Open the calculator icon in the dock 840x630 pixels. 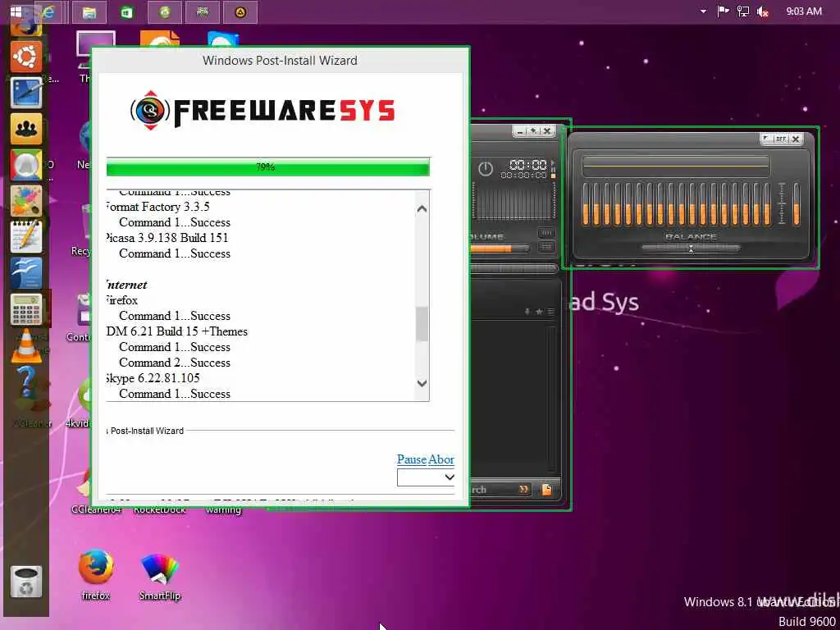point(25,309)
